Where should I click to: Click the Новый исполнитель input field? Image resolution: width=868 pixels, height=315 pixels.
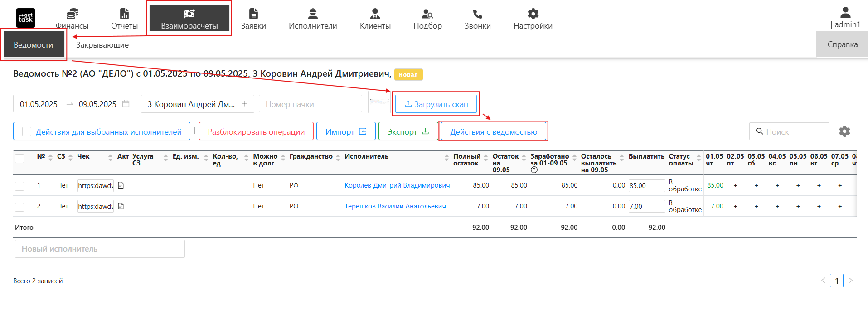[100, 249]
